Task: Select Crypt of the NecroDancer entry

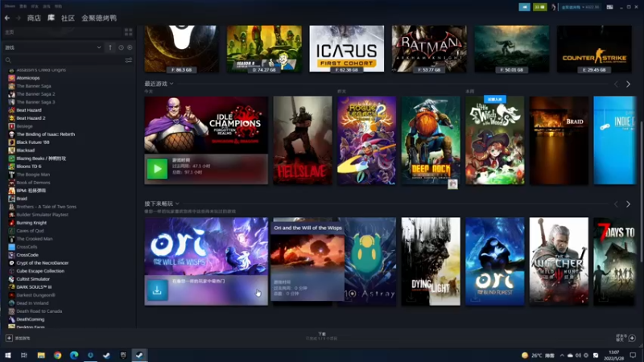Action: click(x=43, y=263)
